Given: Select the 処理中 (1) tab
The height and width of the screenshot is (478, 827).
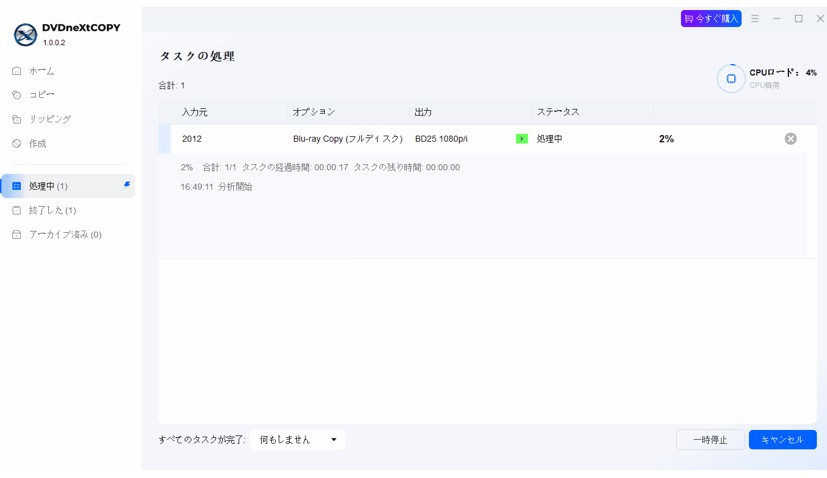Looking at the screenshot, I should click(68, 186).
